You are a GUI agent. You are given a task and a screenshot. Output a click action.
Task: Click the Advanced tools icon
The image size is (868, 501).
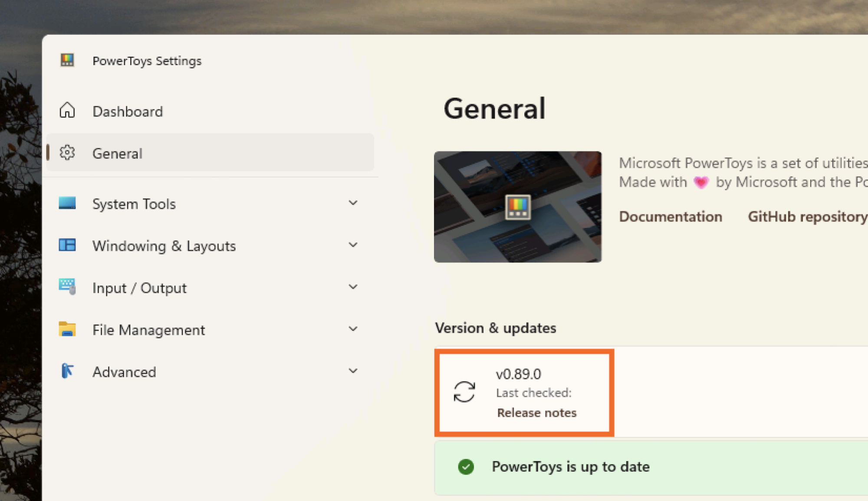pyautogui.click(x=67, y=371)
